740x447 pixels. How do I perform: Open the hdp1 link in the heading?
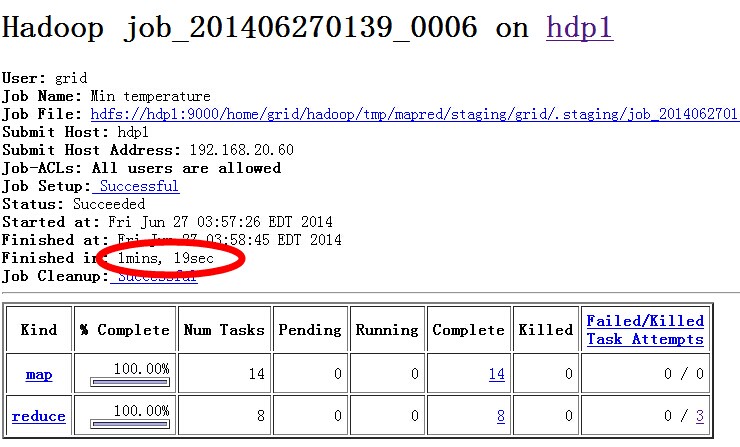click(579, 28)
